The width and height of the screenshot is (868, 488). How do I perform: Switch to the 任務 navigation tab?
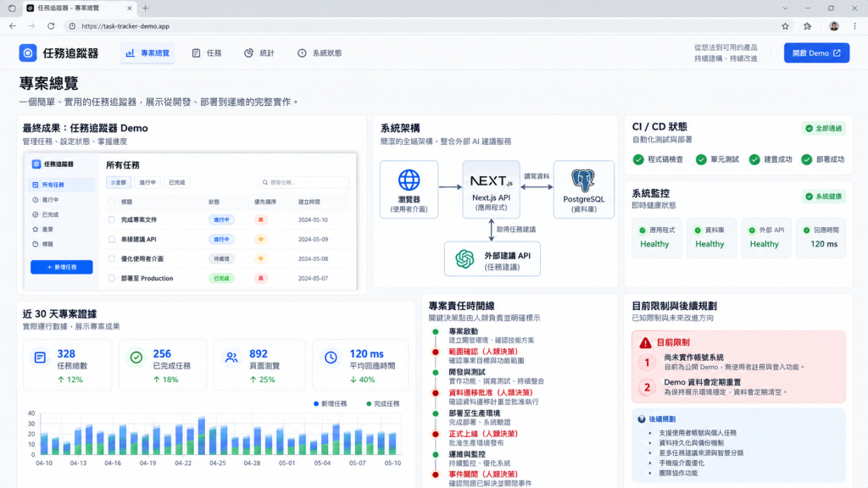(207, 53)
